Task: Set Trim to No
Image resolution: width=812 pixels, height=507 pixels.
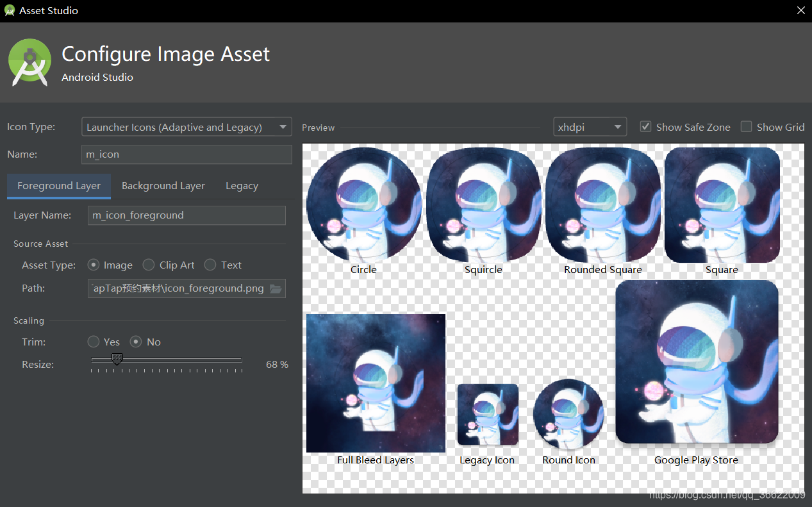Action: click(136, 342)
